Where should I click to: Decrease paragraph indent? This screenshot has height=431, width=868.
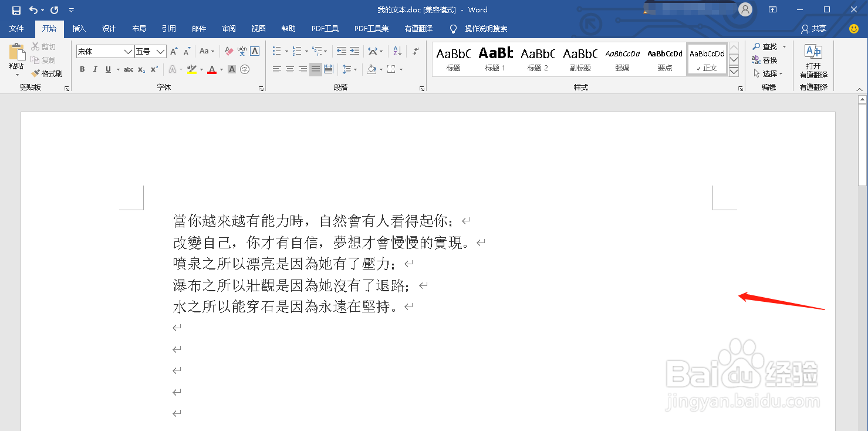pyautogui.click(x=340, y=52)
